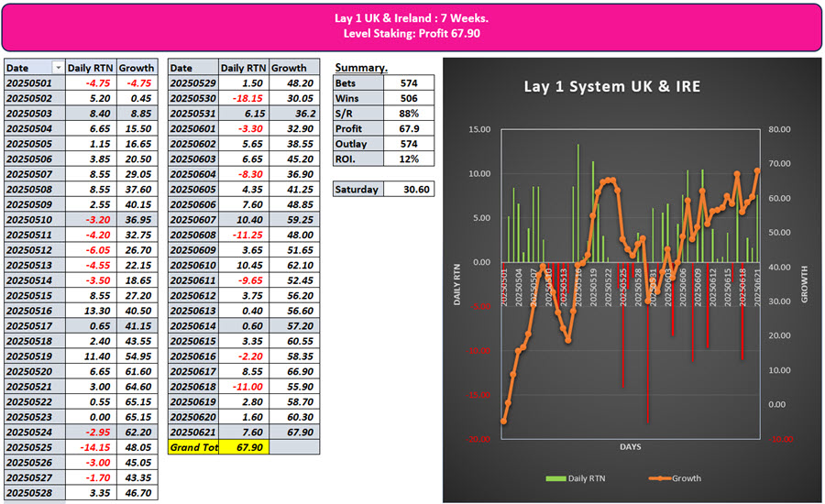
Task: Select the Growth header in the first table
Action: (x=137, y=68)
